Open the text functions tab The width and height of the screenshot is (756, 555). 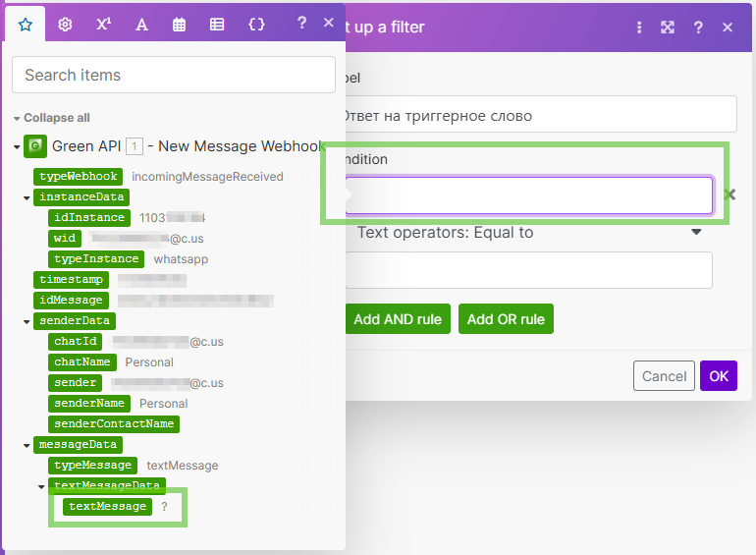(141, 25)
